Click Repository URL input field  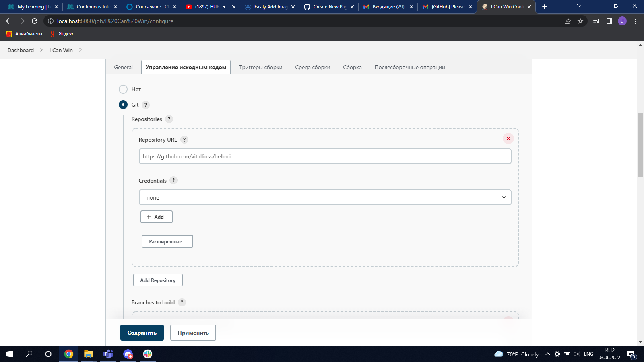pos(325,156)
